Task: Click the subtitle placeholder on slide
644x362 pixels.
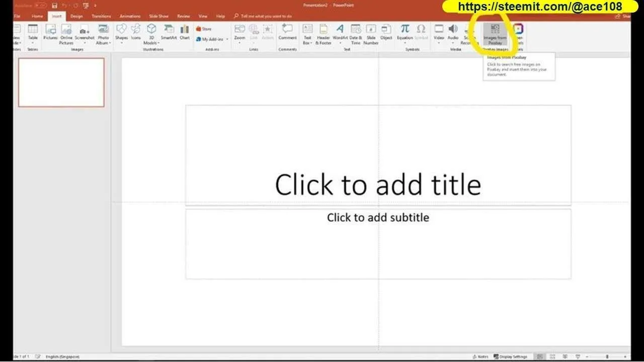Action: [378, 243]
